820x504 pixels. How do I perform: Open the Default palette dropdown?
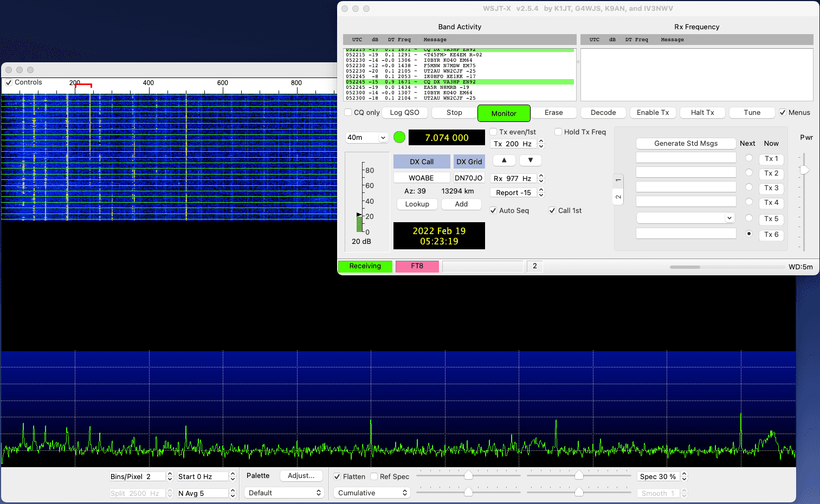coord(285,493)
